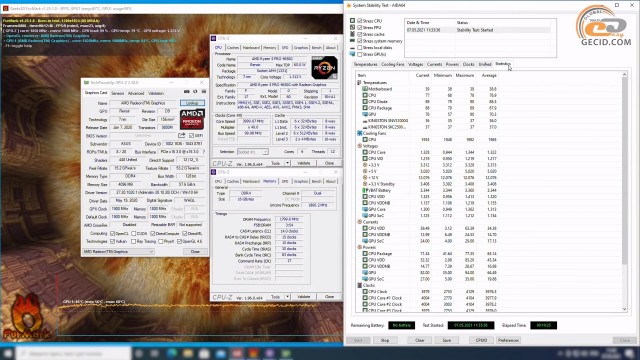Screen dimensions: 640x360
Task: Switch to the Validation tab in GPU-Z
Action: 156,93
